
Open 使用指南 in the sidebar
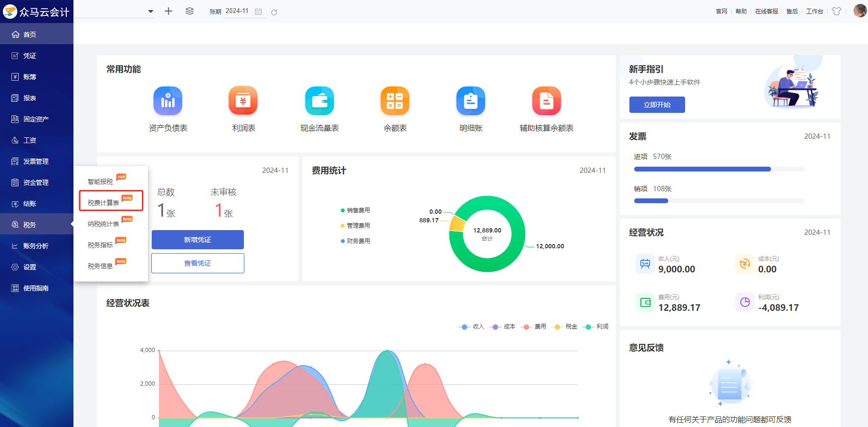click(36, 288)
